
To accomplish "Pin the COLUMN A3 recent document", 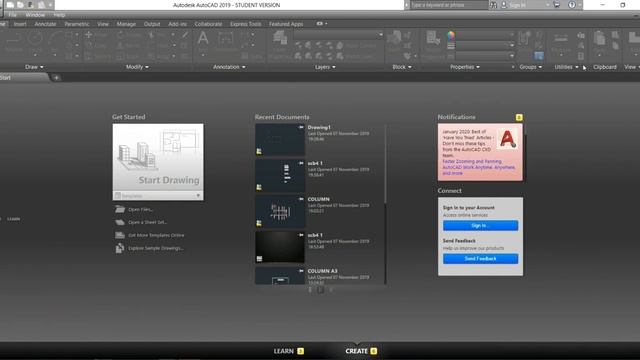I will tap(301, 271).
